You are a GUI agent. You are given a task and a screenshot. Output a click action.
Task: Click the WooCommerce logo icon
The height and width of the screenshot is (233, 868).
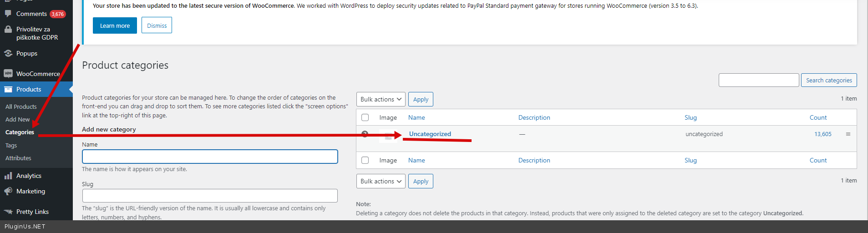pyautogui.click(x=8, y=73)
